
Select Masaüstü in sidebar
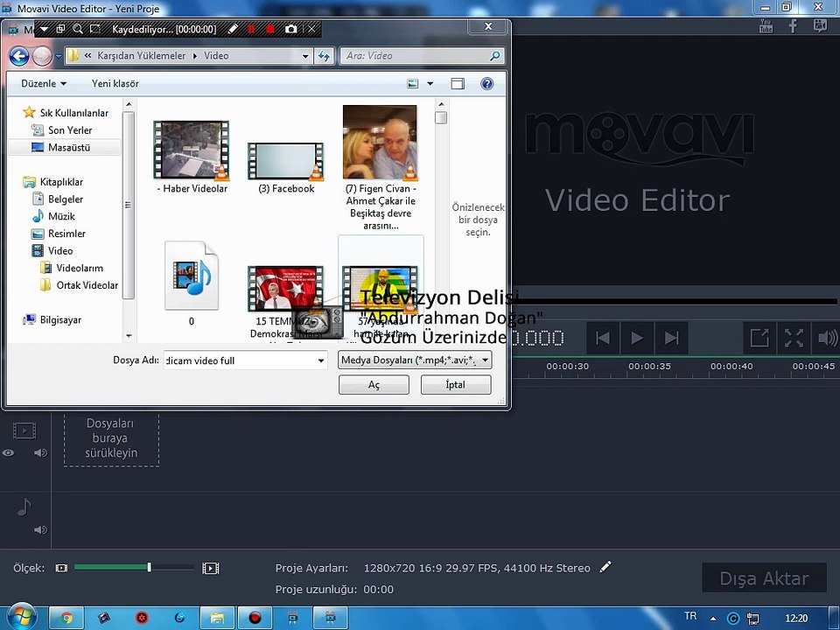[68, 147]
